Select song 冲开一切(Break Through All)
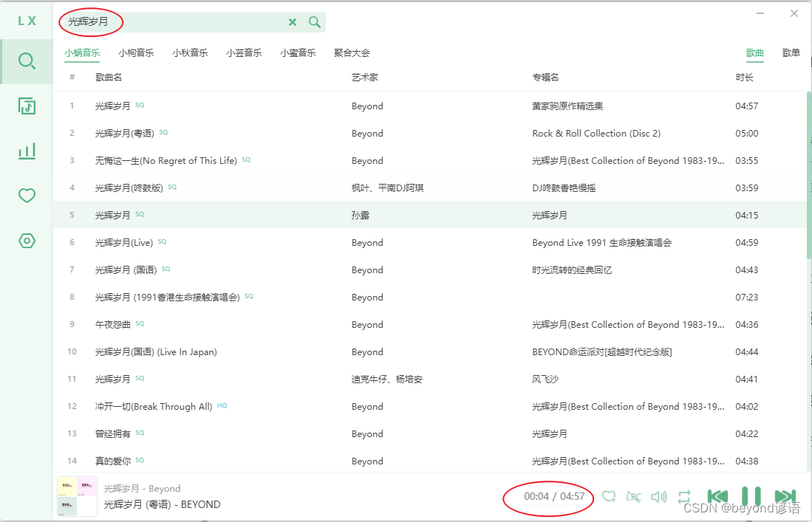This screenshot has width=812, height=522. (x=430, y=407)
